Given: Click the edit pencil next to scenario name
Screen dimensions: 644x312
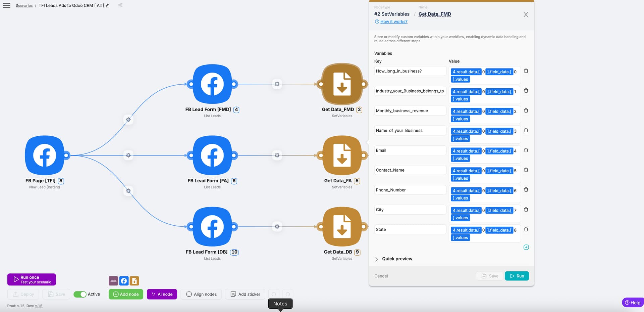Looking at the screenshot, I should coord(107,5).
